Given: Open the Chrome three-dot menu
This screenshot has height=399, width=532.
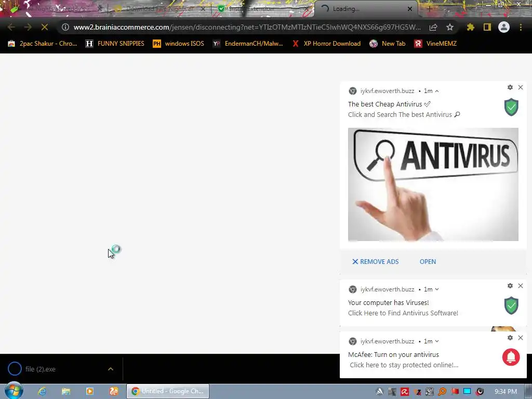Looking at the screenshot, I should 521,27.
